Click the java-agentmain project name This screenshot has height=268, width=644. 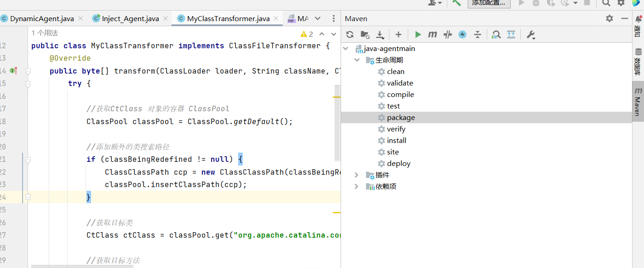pyautogui.click(x=389, y=49)
